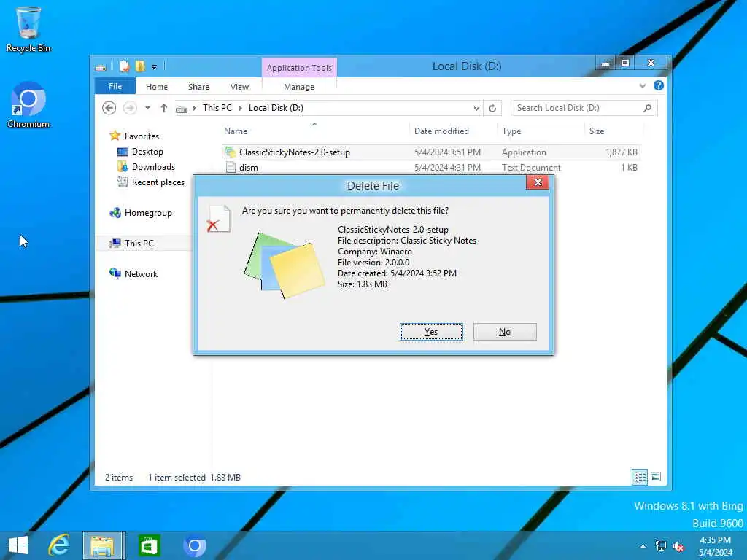Click This PC in the address breadcrumb
This screenshot has height=560, width=747.
[217, 108]
